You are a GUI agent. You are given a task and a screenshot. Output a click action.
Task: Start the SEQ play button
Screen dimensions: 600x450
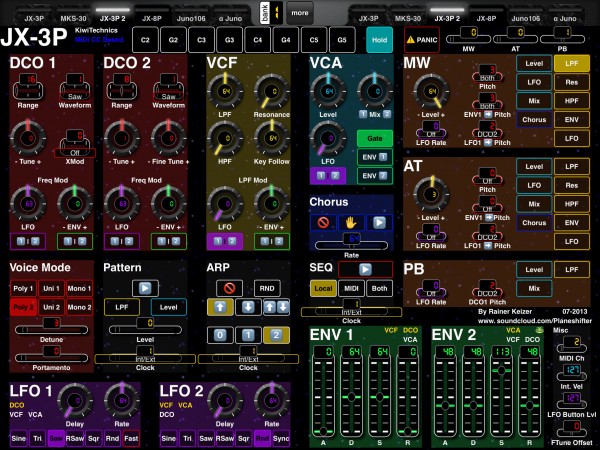click(365, 269)
